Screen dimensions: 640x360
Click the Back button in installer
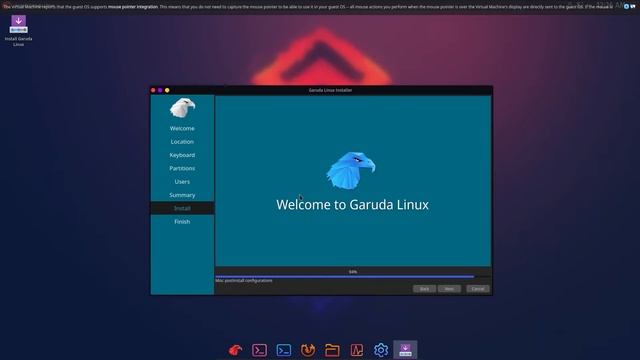(424, 289)
